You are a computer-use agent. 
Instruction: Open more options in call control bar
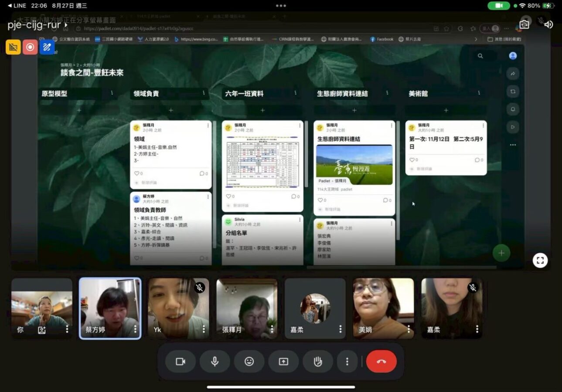coord(347,362)
